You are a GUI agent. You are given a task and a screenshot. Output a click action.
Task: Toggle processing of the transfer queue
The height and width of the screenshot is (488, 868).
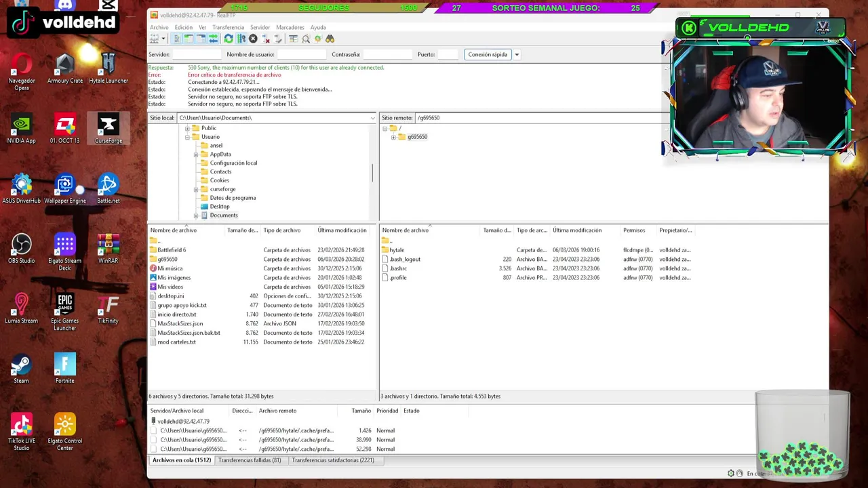click(241, 39)
